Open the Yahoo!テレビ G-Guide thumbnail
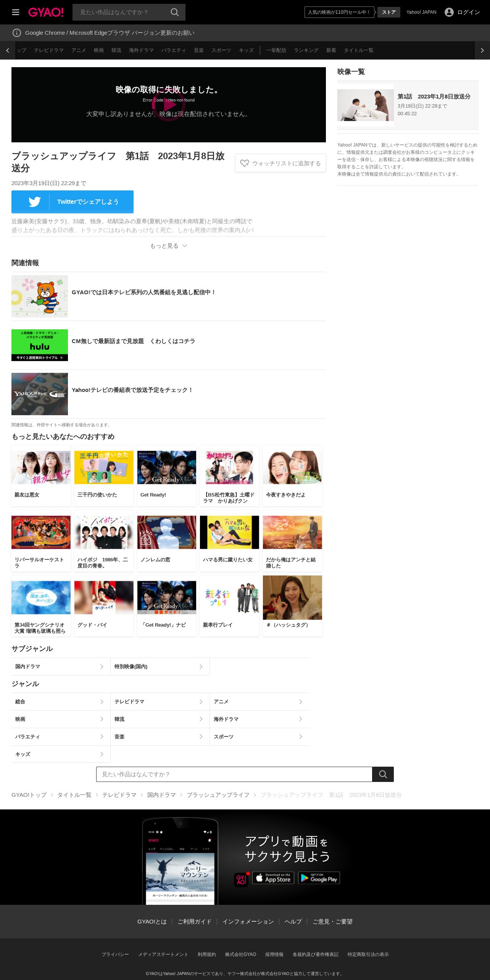This screenshot has width=490, height=980. coord(40,394)
